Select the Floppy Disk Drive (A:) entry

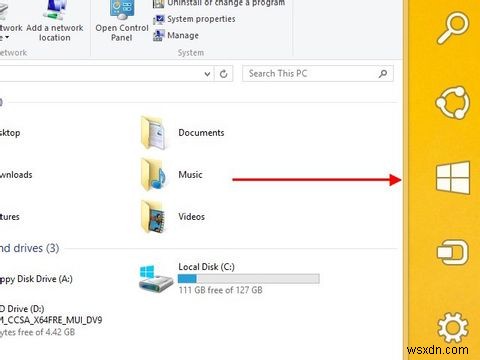pos(36,279)
